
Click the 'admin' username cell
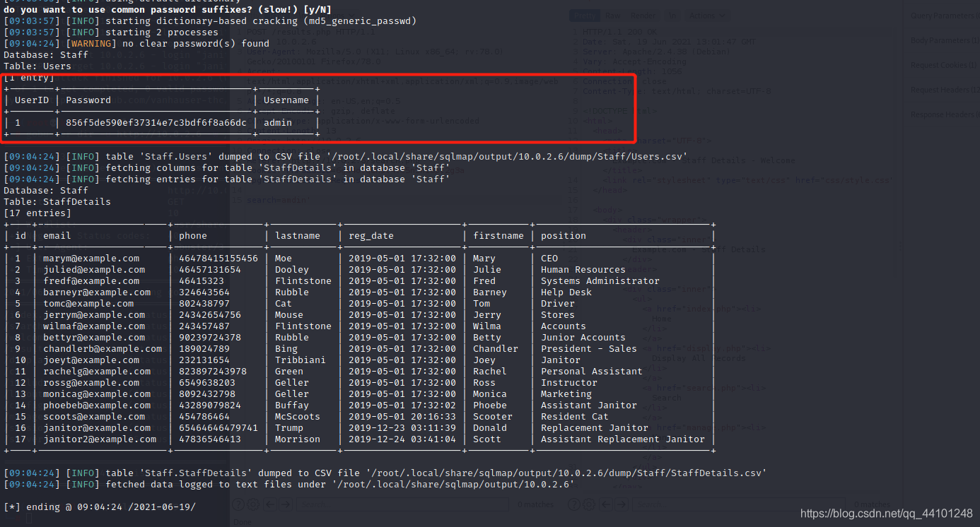point(278,123)
